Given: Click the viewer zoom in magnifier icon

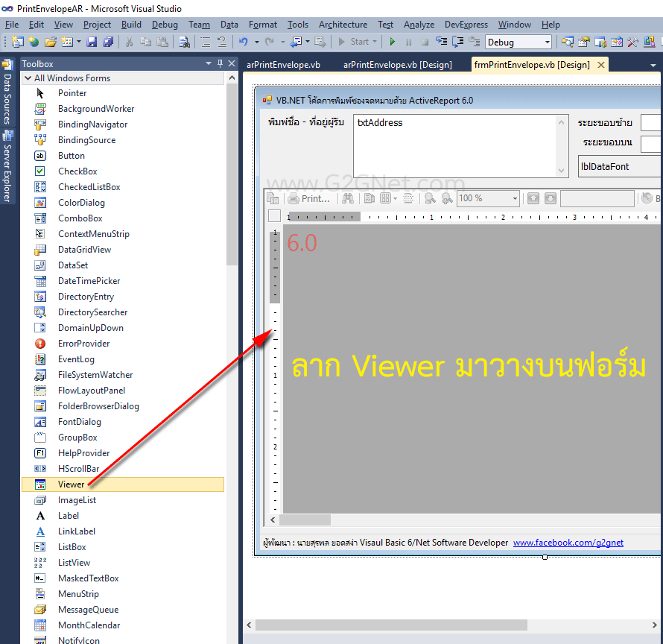Looking at the screenshot, I should 447,198.
